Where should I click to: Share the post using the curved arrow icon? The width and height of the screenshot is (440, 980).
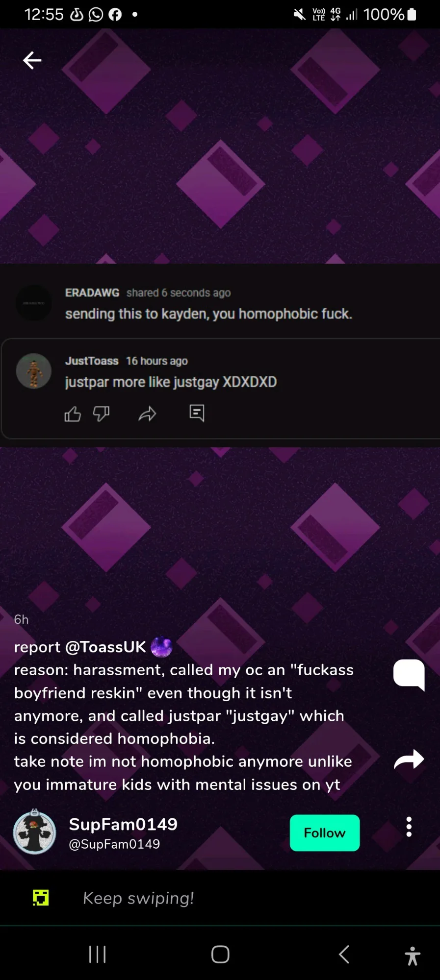[409, 760]
